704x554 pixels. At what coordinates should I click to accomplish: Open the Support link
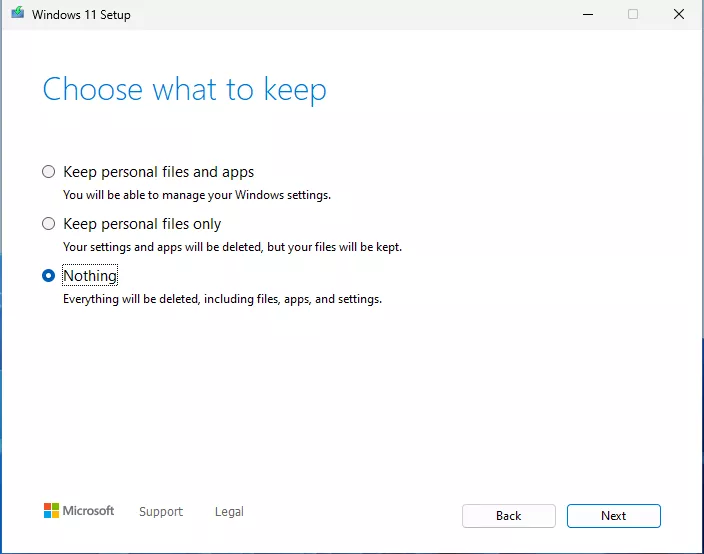coord(161,511)
